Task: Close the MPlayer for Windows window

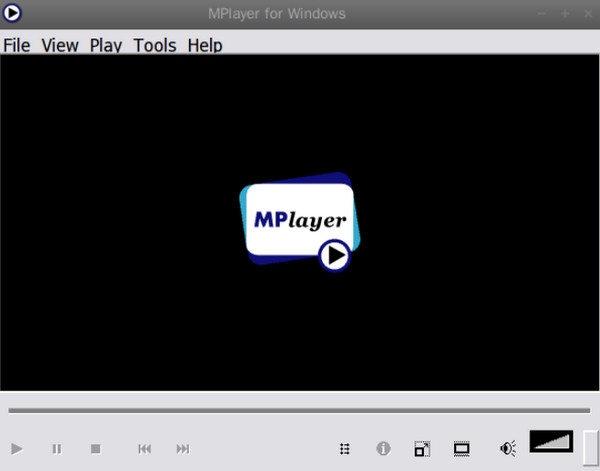Action: pyautogui.click(x=588, y=14)
